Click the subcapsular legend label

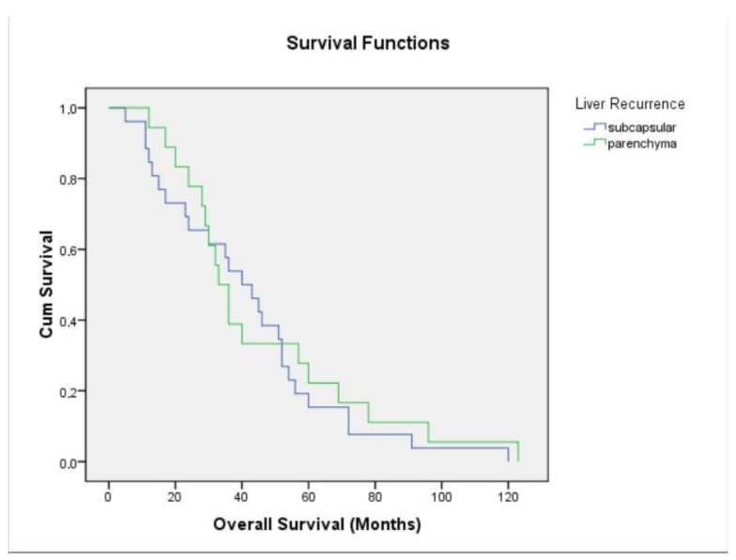tap(642, 128)
